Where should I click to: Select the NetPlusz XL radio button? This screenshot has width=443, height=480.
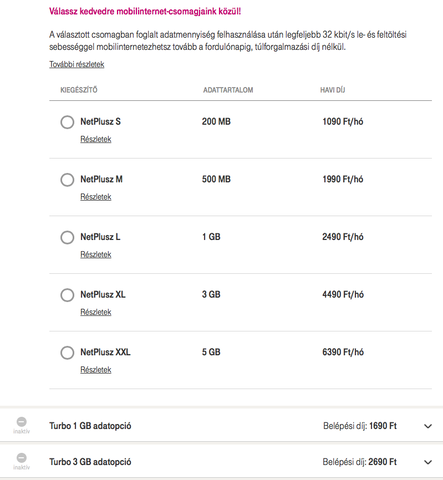(x=67, y=295)
